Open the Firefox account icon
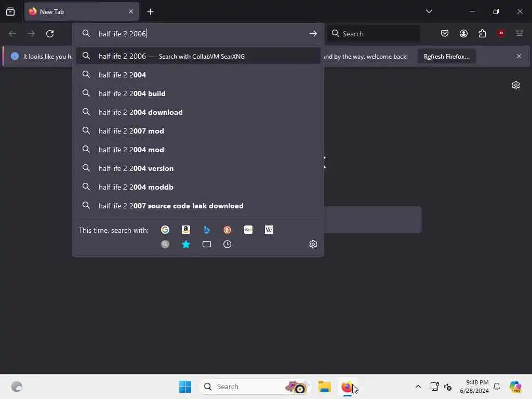The image size is (532, 399). coord(463,33)
